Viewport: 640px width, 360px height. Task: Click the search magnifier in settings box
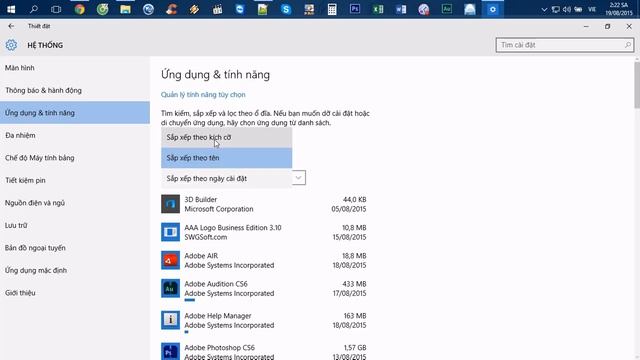628,45
